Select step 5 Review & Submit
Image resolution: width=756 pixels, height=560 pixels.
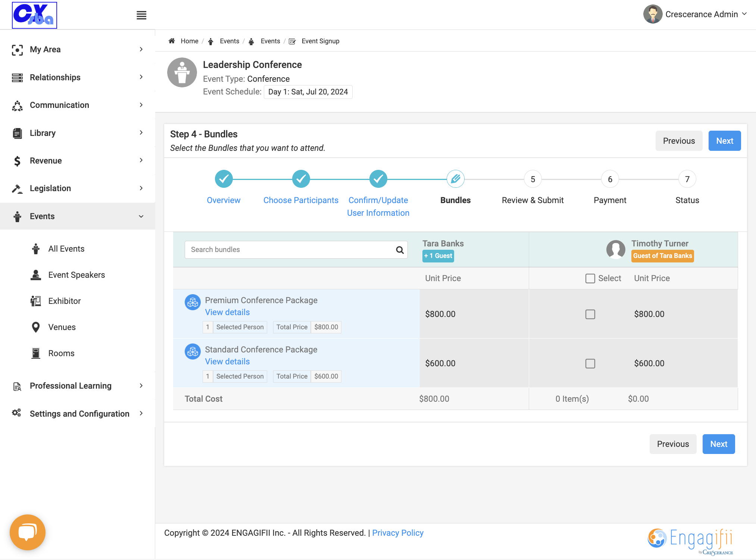533,179
